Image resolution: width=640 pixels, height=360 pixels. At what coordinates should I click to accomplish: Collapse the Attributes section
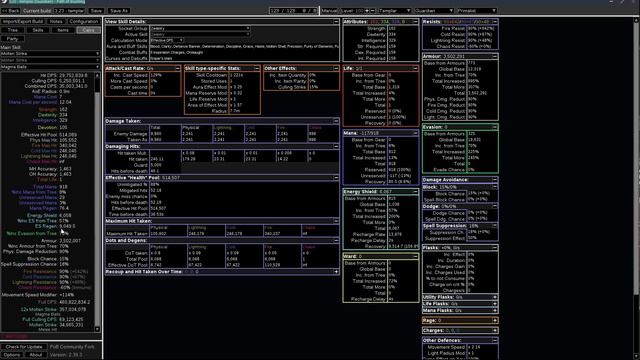[415, 22]
